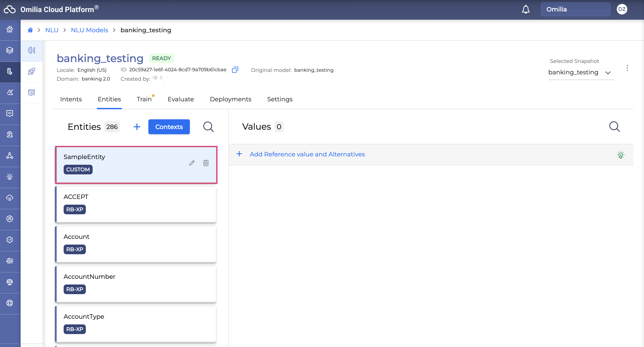The image size is (644, 347).
Task: Click the Contexts button
Action: 169,127
